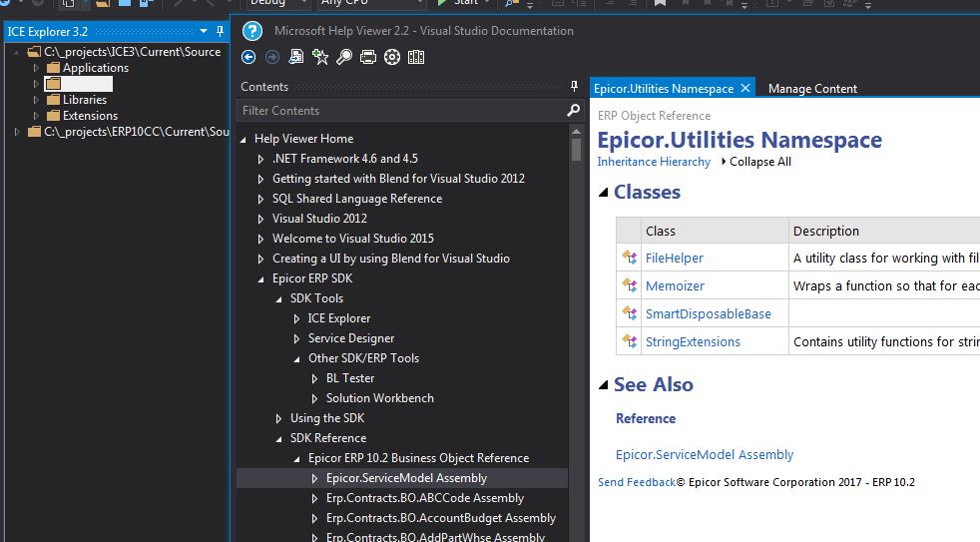Select the BL Tester tree item

point(350,377)
